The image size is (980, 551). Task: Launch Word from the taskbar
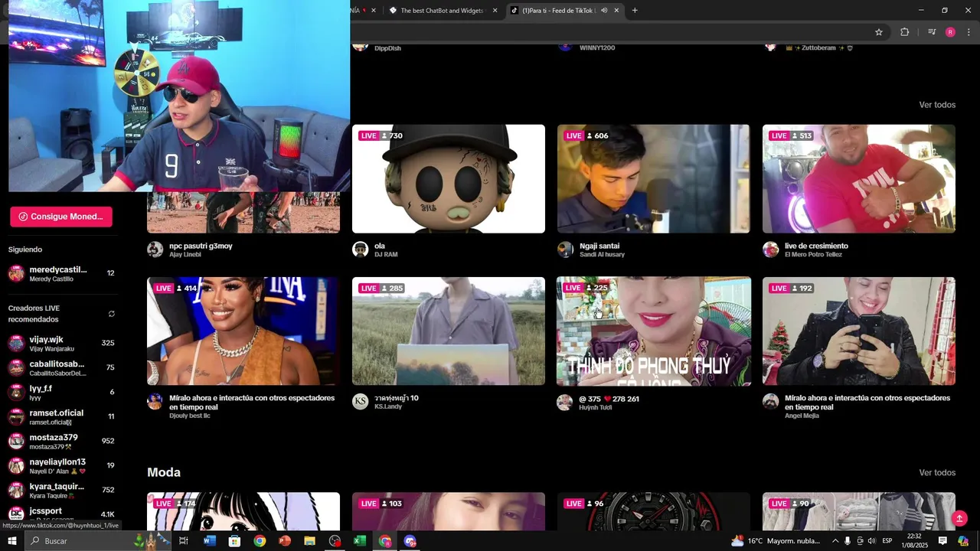click(x=210, y=541)
